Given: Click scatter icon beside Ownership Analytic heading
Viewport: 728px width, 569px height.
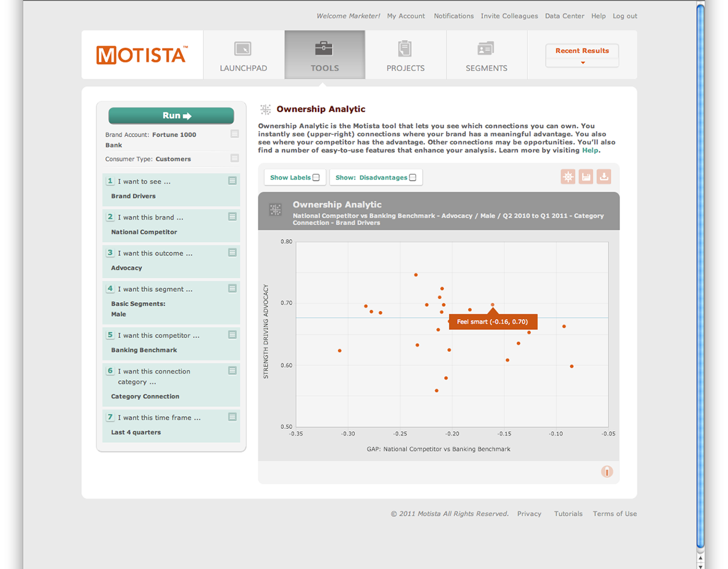Looking at the screenshot, I should point(265,110).
